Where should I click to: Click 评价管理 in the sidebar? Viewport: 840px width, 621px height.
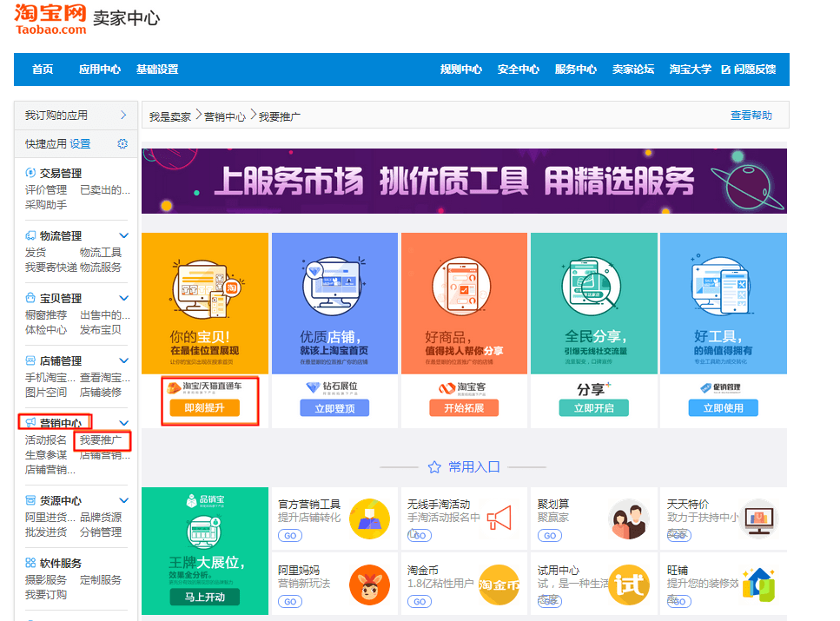(46, 189)
